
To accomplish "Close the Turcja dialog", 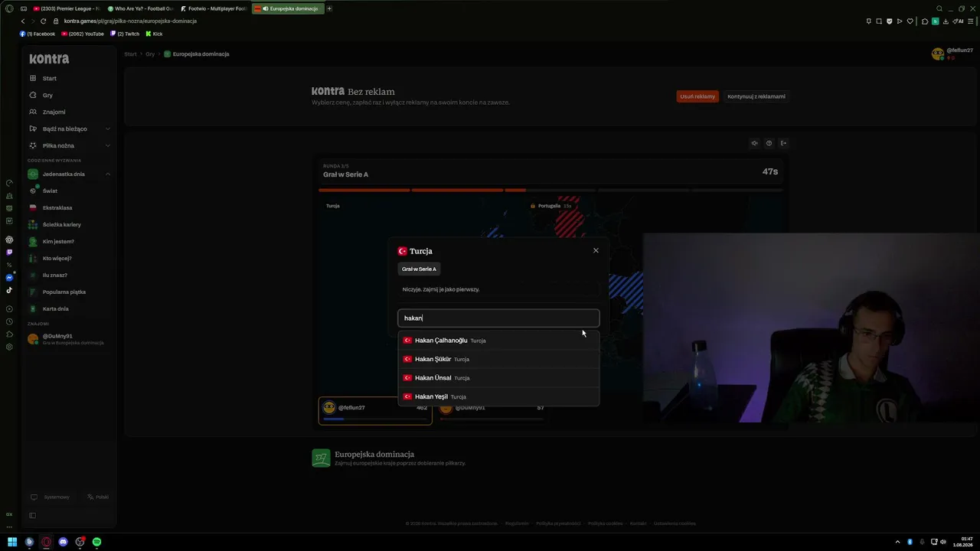I will tap(596, 250).
